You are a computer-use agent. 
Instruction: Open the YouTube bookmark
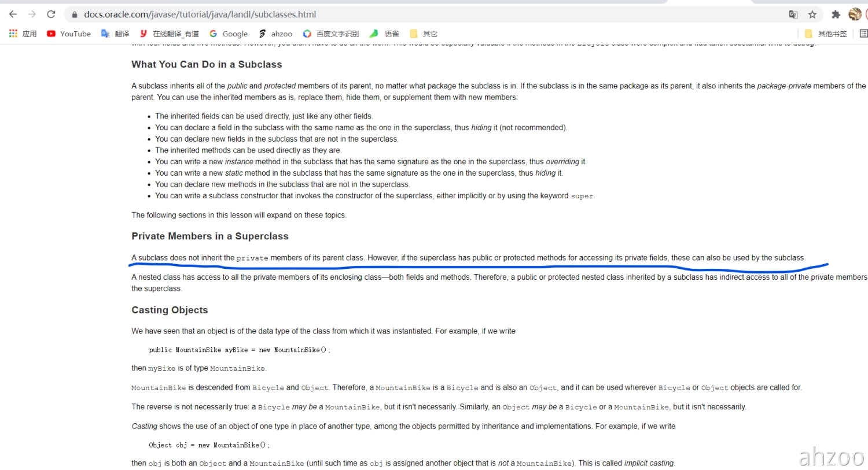(69, 34)
